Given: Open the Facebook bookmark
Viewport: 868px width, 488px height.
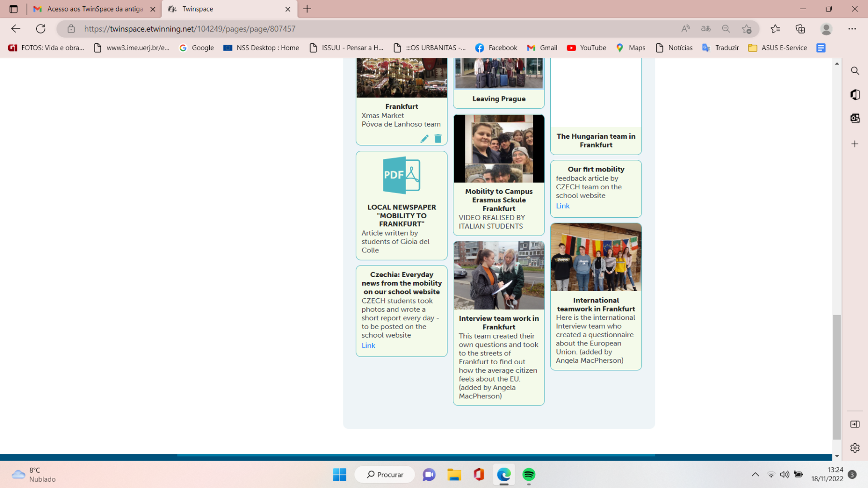Looking at the screenshot, I should 496,48.
